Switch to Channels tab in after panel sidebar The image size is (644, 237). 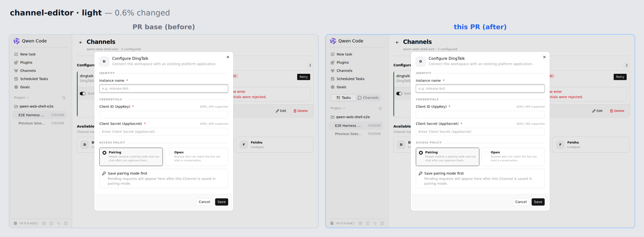[368, 98]
